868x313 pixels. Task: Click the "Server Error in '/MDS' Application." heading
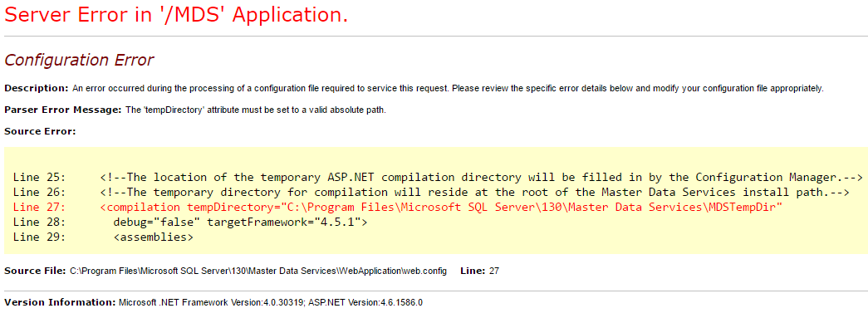[176, 15]
